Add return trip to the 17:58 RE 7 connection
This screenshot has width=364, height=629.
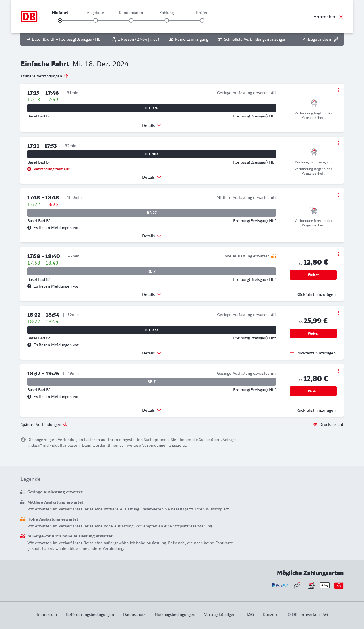click(313, 294)
